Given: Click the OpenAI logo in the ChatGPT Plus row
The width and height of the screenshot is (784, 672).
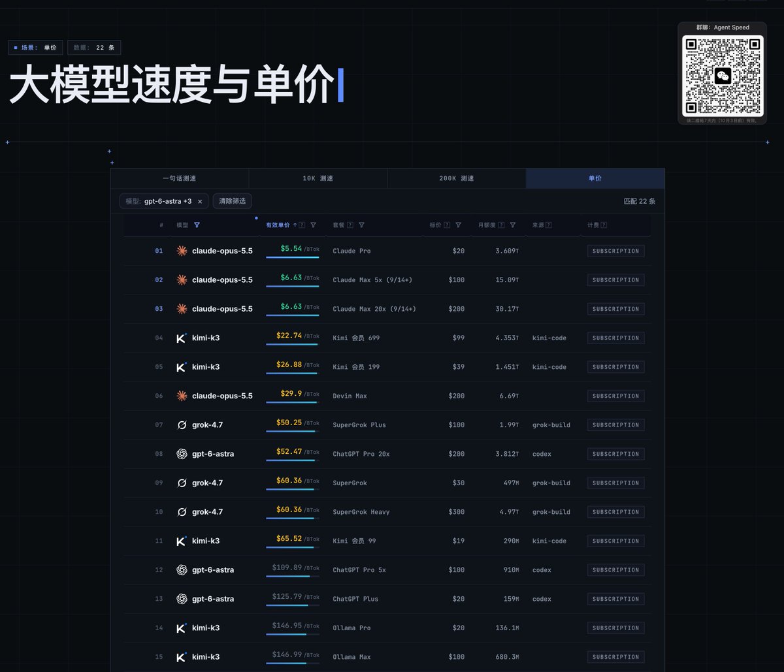Looking at the screenshot, I should (x=182, y=599).
